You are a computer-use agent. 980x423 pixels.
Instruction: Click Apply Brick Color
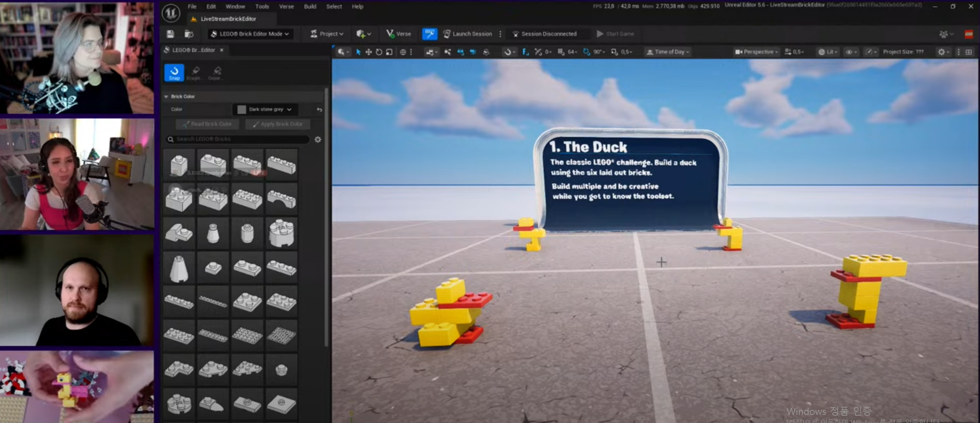pyautogui.click(x=278, y=124)
